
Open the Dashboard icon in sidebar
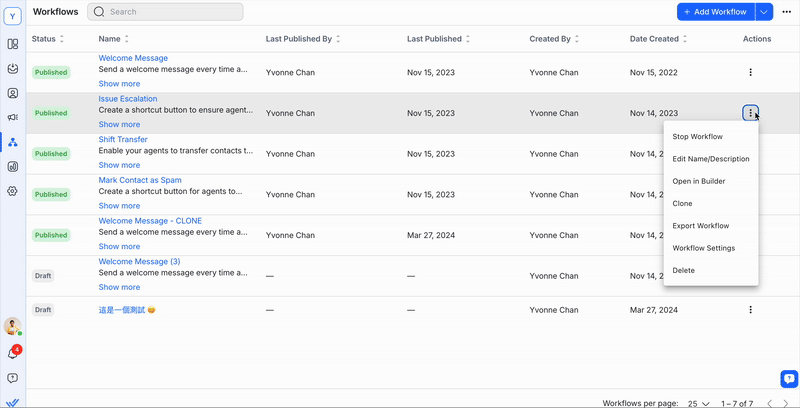coord(13,44)
